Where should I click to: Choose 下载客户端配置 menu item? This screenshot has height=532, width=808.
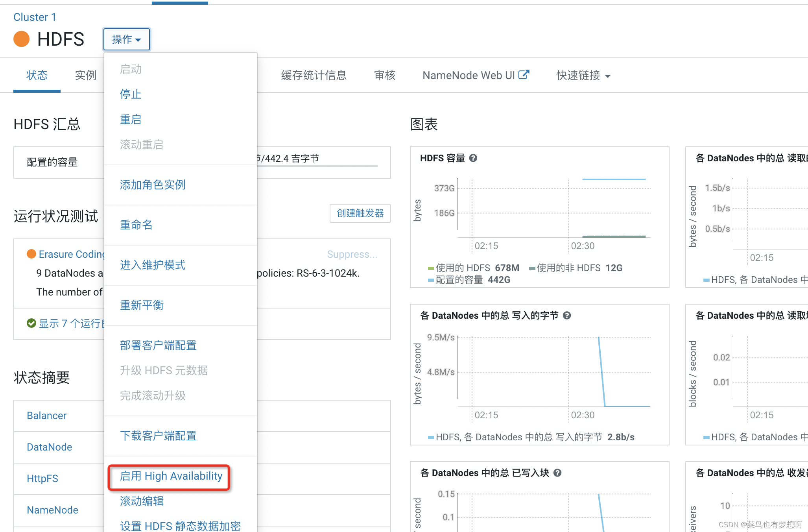point(158,436)
